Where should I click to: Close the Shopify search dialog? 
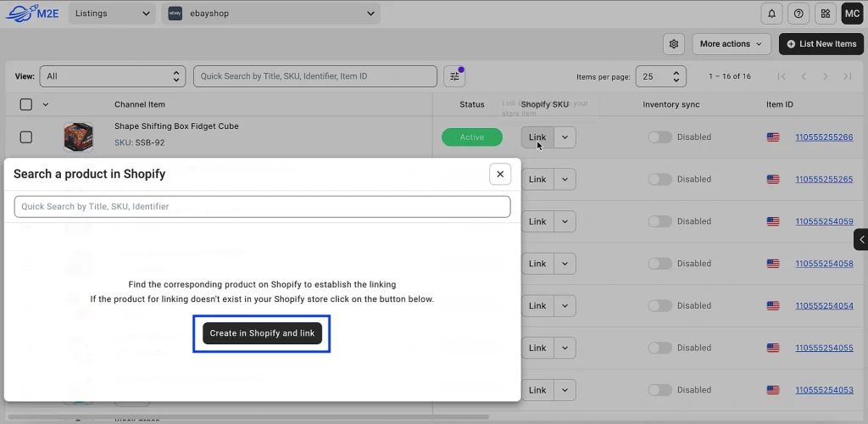[500, 174]
